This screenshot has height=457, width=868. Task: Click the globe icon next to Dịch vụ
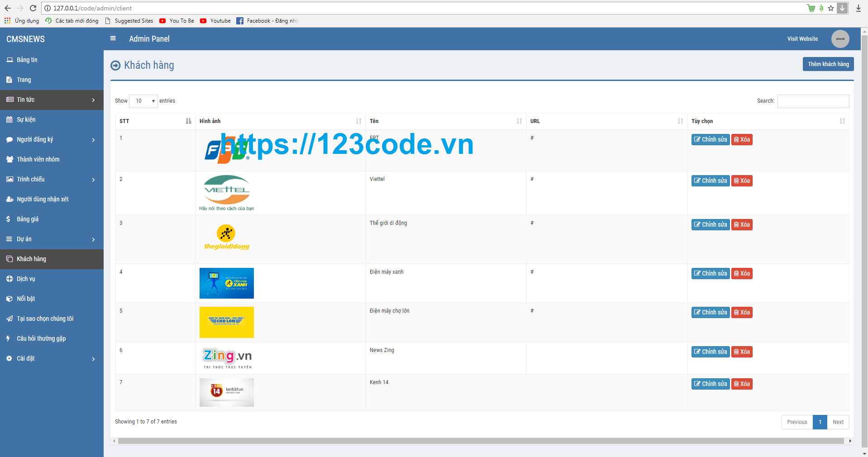tap(9, 278)
